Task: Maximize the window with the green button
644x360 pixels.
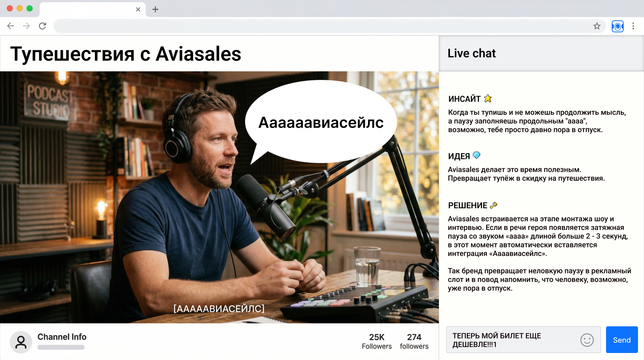Action: coord(30,9)
